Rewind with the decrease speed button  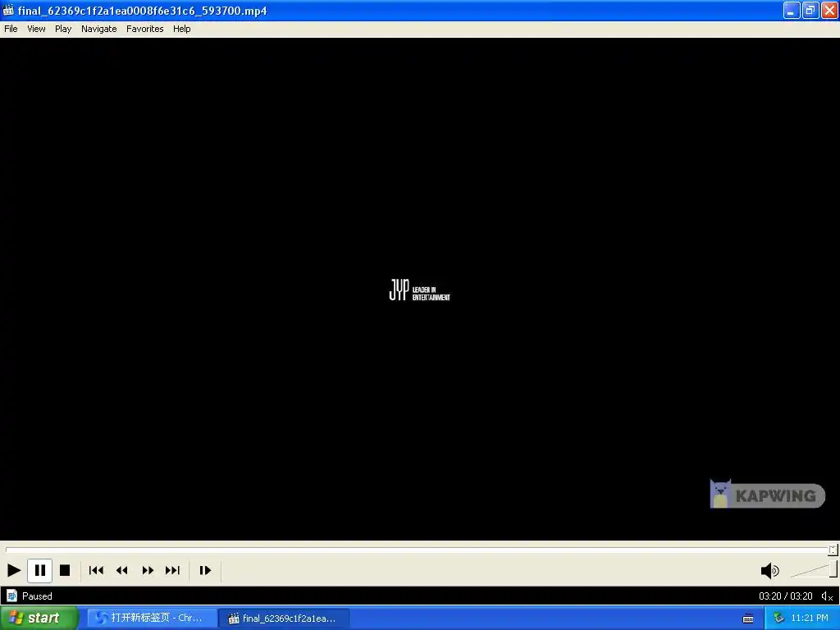pyautogui.click(x=122, y=571)
